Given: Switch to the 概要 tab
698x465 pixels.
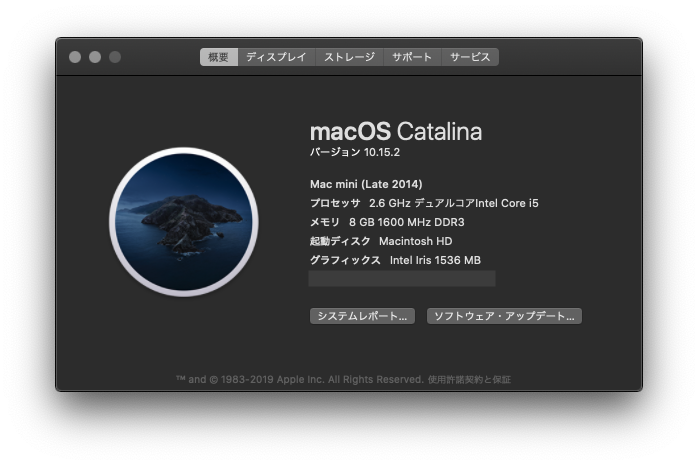Looking at the screenshot, I should click(x=219, y=57).
